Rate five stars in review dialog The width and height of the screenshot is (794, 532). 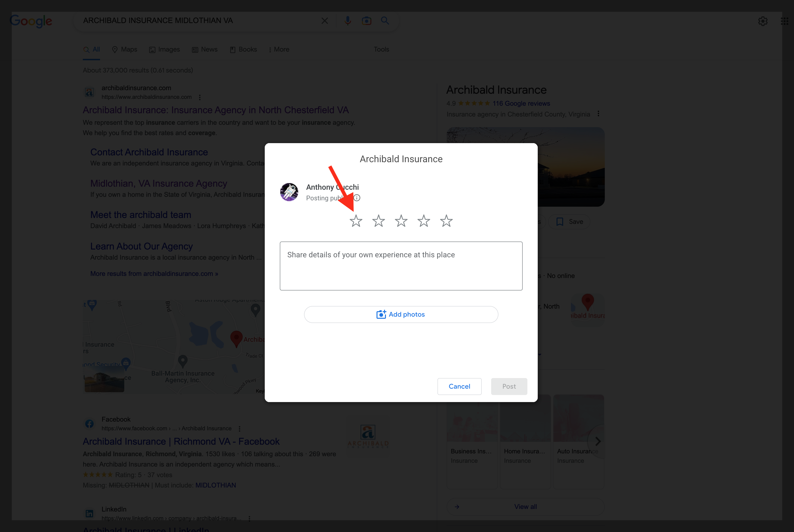446,221
